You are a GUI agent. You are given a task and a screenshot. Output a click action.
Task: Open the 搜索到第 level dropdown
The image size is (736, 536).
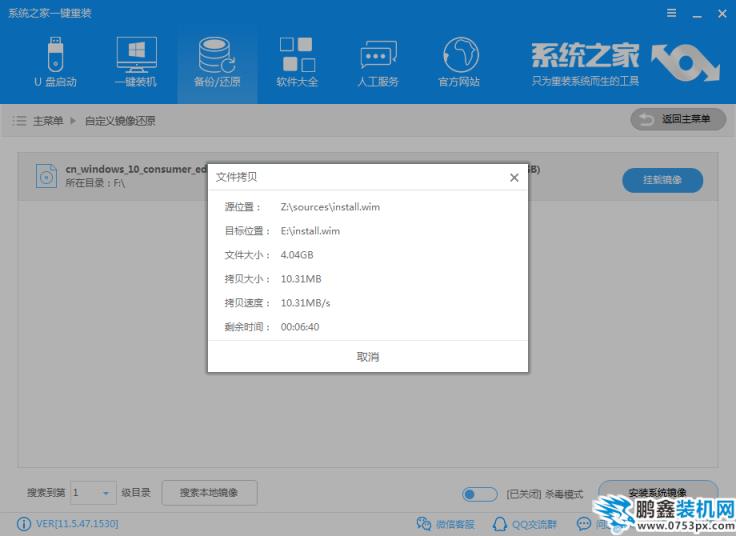click(93, 493)
